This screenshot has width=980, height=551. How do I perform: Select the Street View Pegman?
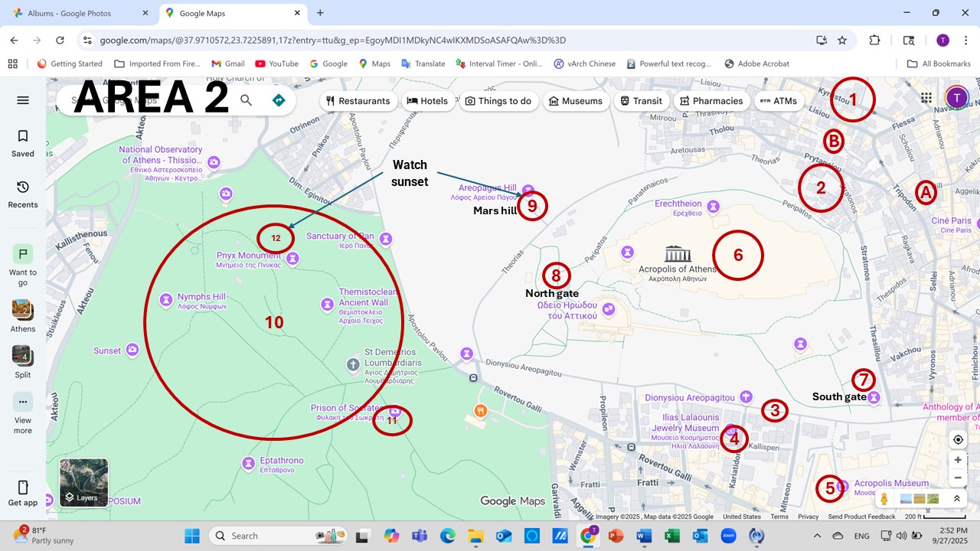pyautogui.click(x=885, y=499)
